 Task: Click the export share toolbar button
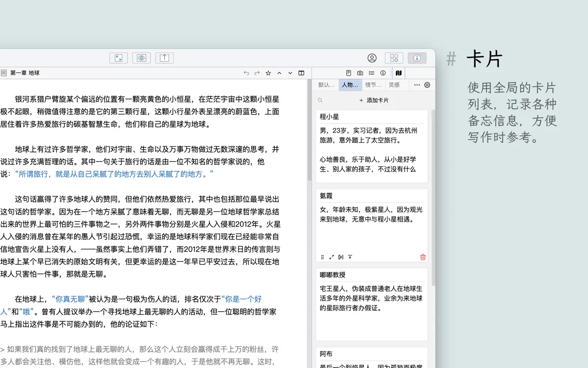pos(164,58)
